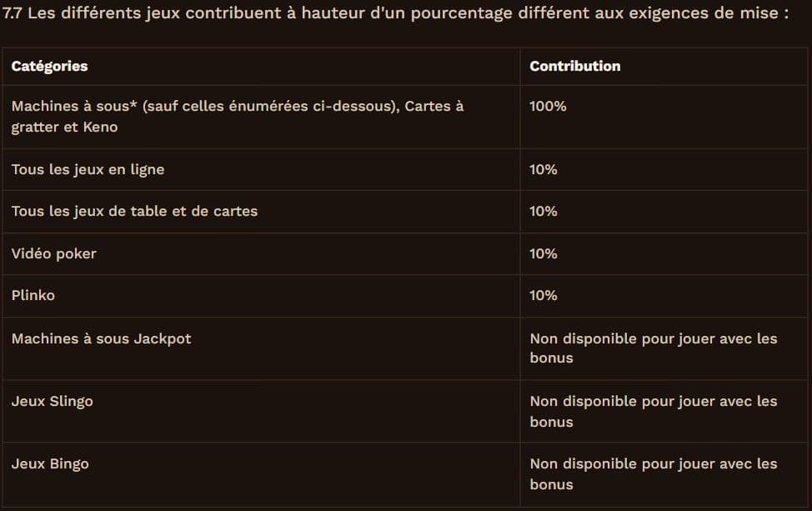This screenshot has width=812, height=511.
Task: Select the 'Jeux Bingo' category cell
Action: (x=50, y=463)
